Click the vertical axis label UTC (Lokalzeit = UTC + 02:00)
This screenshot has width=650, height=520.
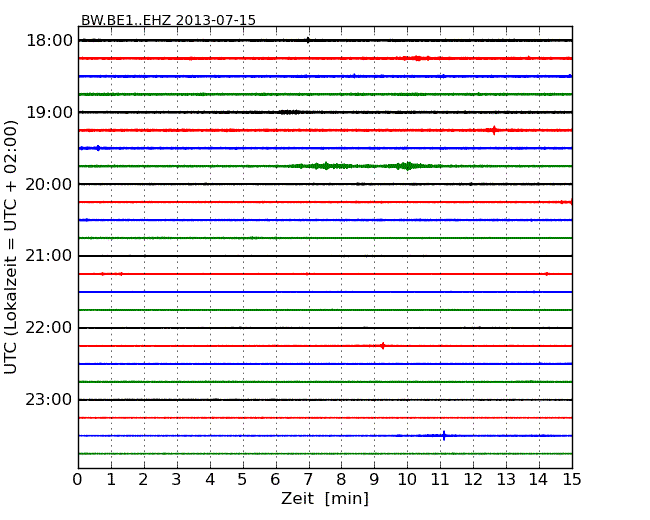tap(11, 247)
